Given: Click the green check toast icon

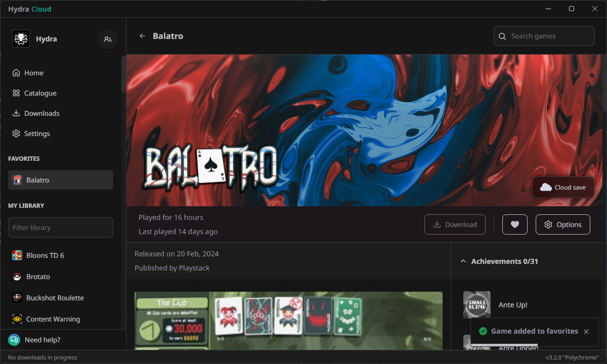Looking at the screenshot, I should [483, 331].
